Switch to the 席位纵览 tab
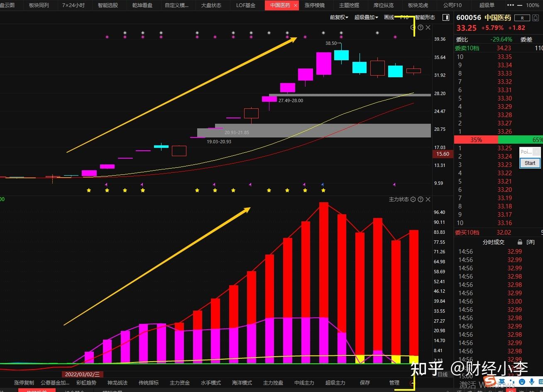543x392 pixels. [384, 5]
